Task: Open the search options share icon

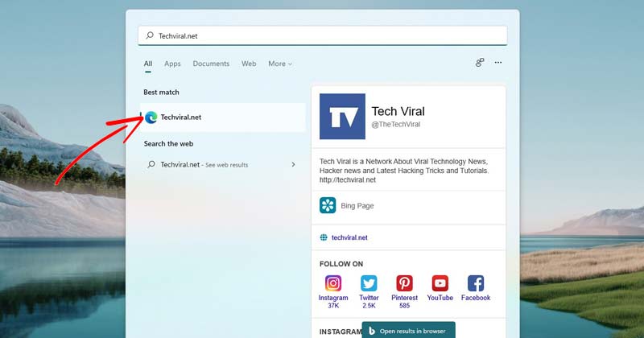Action: [480, 63]
